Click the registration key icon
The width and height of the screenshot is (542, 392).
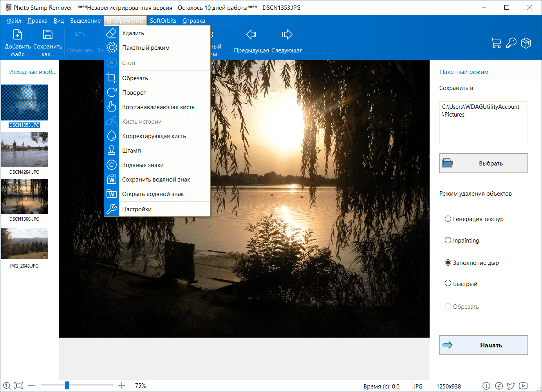(x=511, y=43)
